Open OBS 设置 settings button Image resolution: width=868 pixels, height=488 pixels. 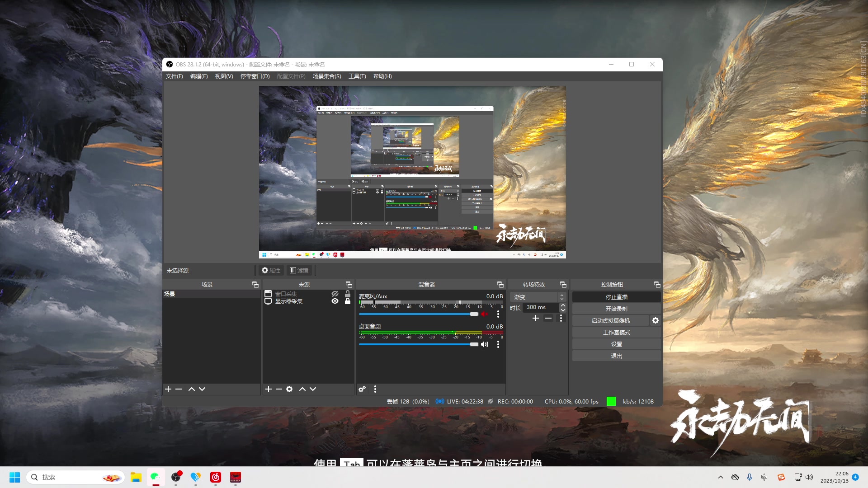(616, 344)
